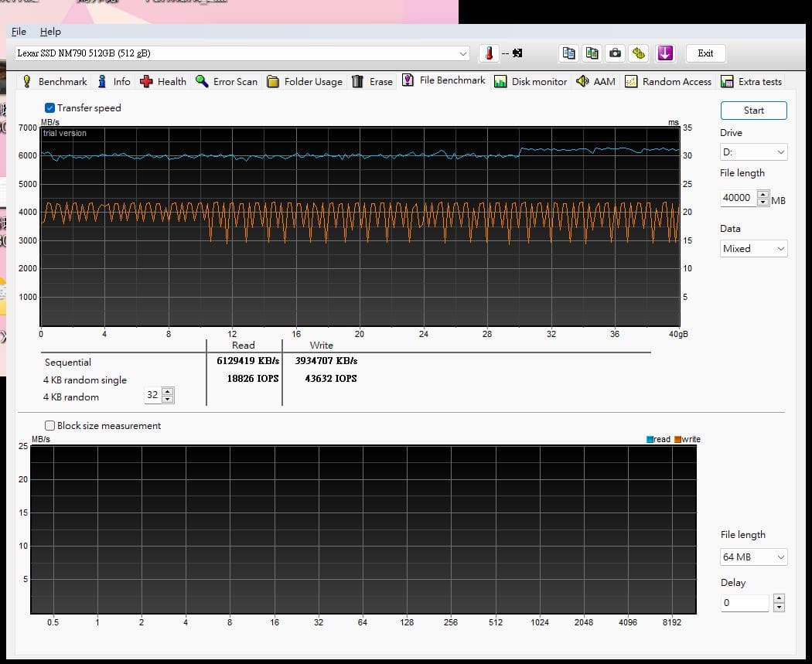
Task: Click the AAM speaker icon
Action: 582,81
